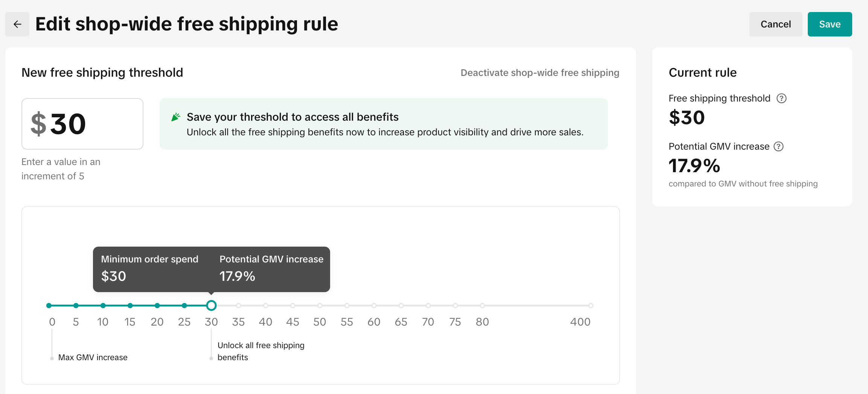
Task: Choose the 10 mark on threshold slider
Action: (x=103, y=306)
